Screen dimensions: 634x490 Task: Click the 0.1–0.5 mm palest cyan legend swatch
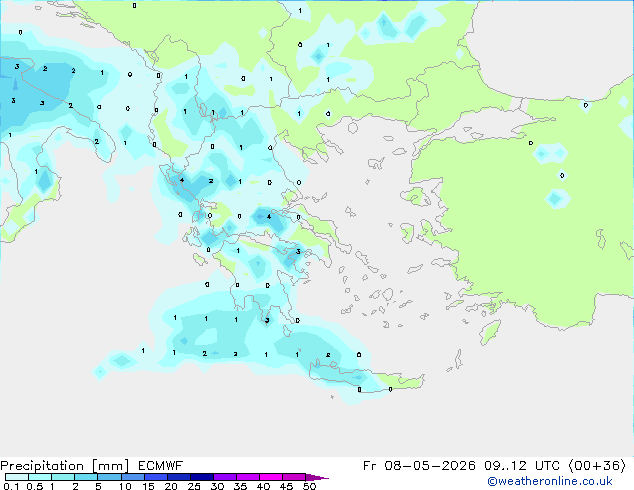(x=17, y=477)
